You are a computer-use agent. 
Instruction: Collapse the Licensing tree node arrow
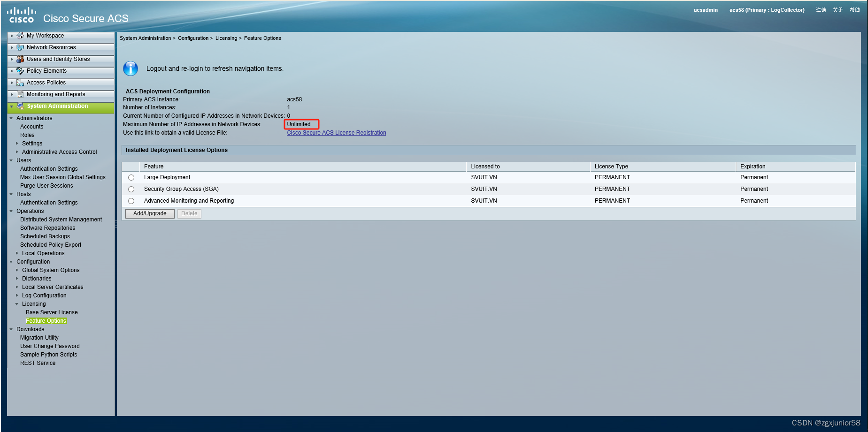point(17,304)
